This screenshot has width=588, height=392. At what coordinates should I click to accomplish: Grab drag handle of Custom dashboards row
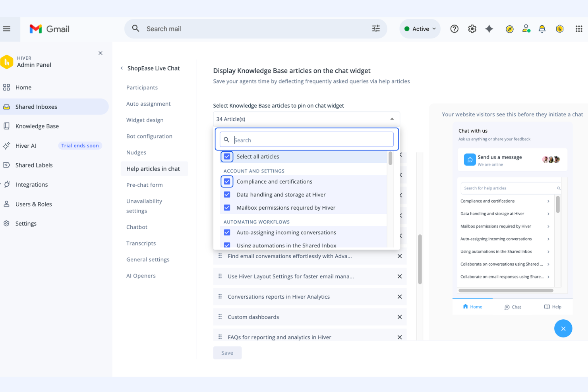pos(220,317)
